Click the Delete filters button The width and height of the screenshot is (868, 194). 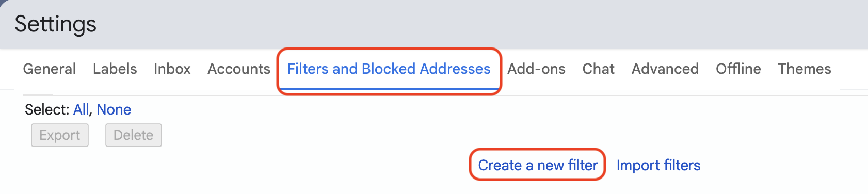[x=134, y=135]
